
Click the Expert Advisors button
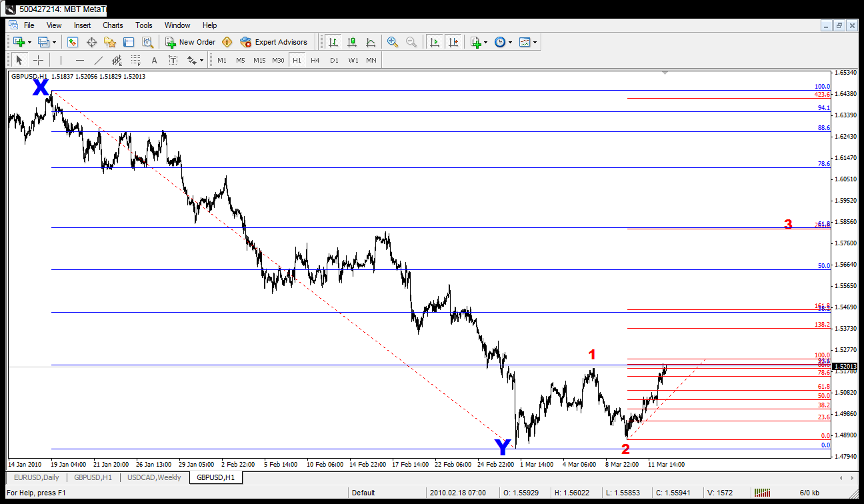pyautogui.click(x=274, y=42)
